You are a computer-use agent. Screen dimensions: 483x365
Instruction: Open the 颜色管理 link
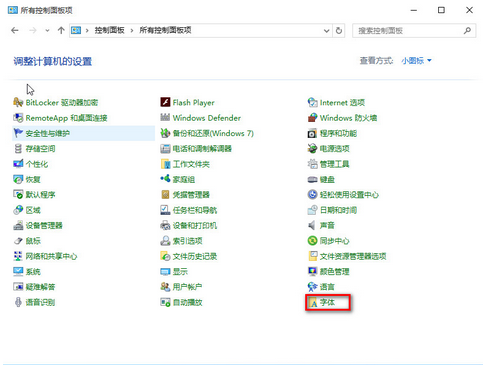tap(335, 272)
